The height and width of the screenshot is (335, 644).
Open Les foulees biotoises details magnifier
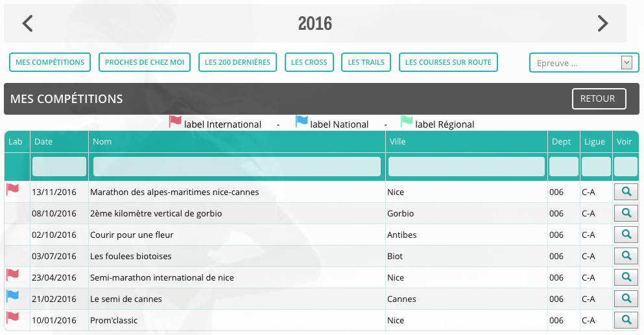626,256
